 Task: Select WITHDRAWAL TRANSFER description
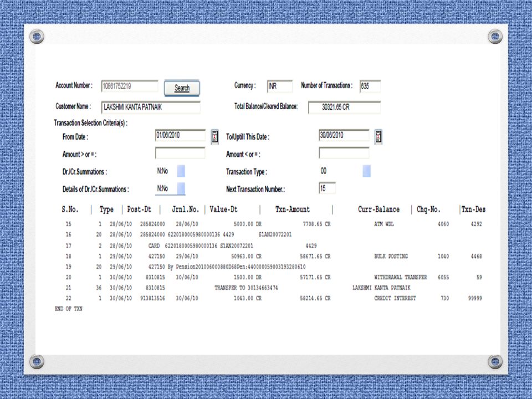(x=400, y=277)
